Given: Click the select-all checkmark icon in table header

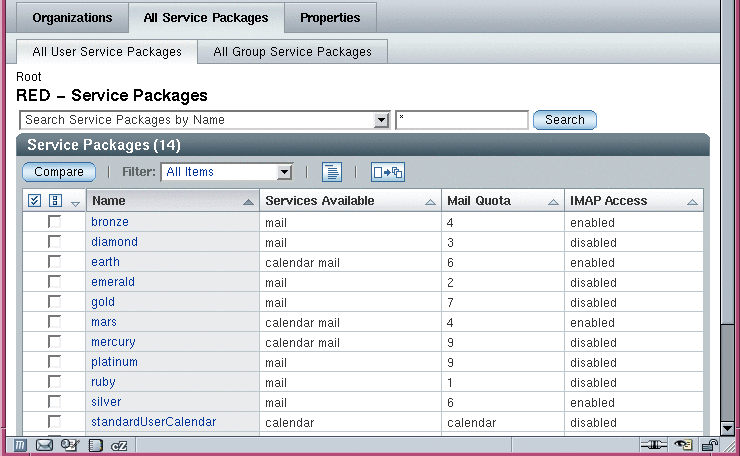Looking at the screenshot, I should tap(34, 201).
